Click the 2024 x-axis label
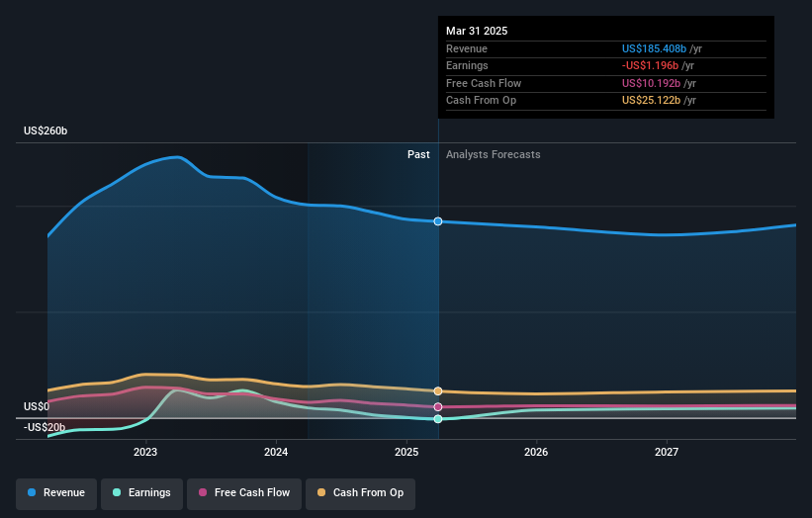 [276, 453]
